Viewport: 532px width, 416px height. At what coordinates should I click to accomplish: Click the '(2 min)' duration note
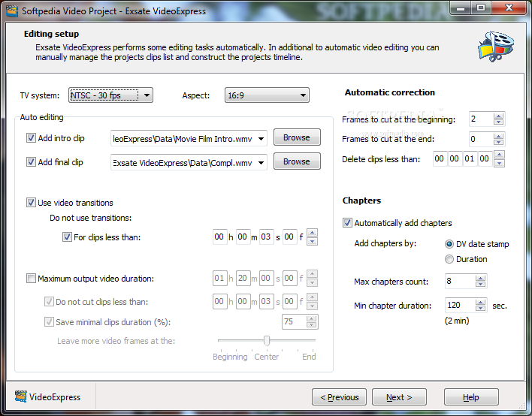coord(457,321)
